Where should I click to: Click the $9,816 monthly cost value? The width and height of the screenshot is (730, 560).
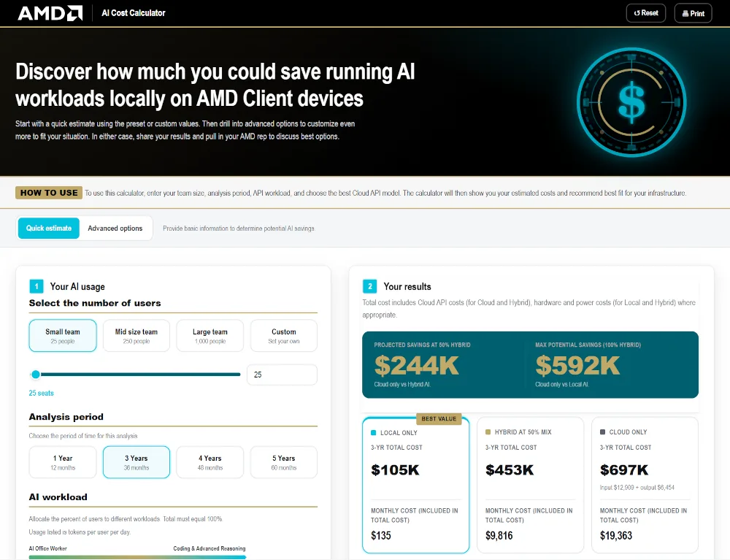point(499,536)
